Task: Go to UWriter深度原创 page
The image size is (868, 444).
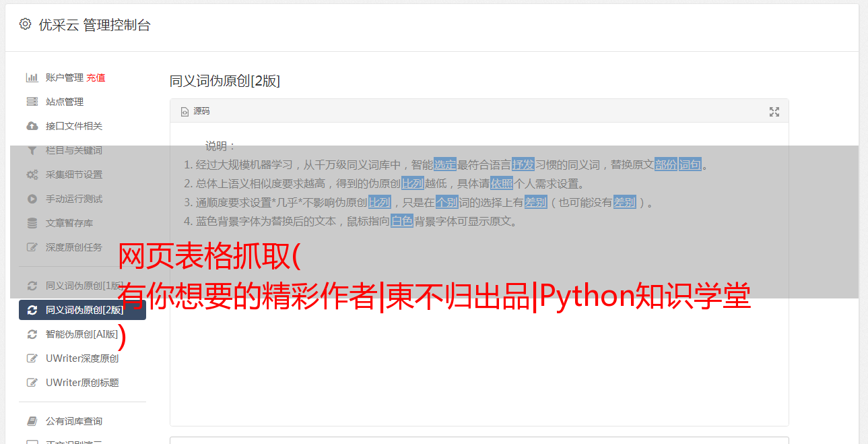Action: [82, 358]
